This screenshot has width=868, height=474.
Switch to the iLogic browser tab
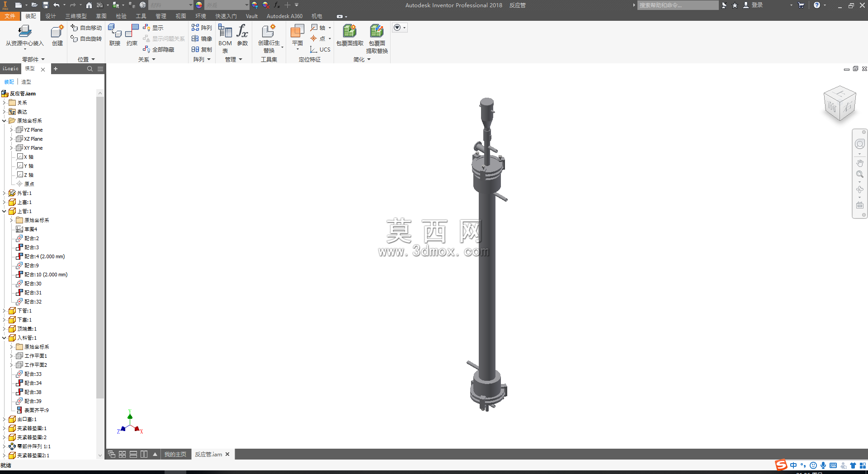[x=10, y=69]
